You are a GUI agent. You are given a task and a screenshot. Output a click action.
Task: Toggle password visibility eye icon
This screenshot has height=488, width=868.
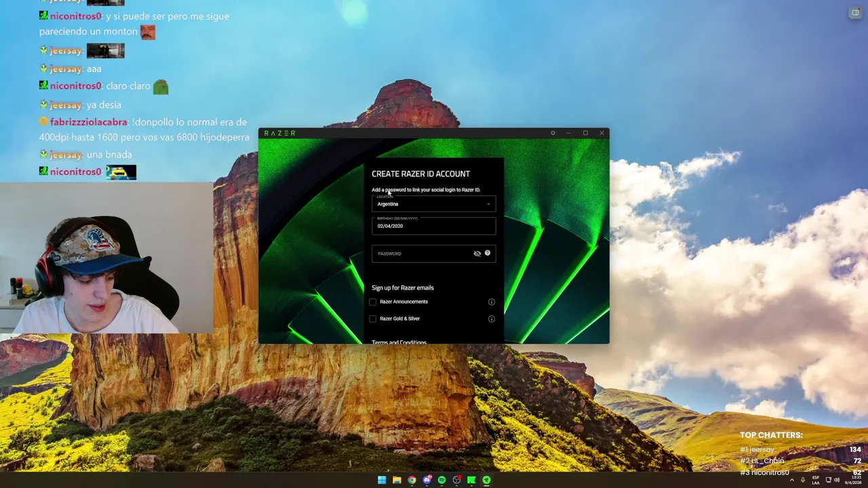click(477, 253)
